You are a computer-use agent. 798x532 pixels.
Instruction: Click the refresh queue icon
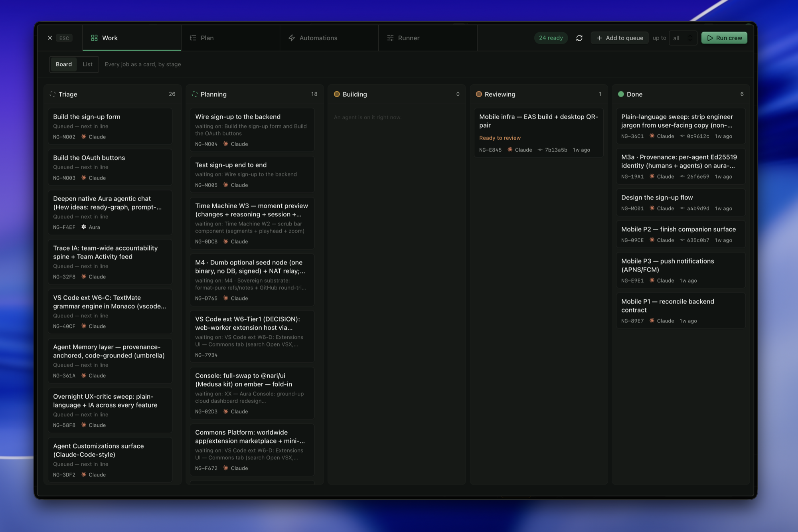(579, 38)
